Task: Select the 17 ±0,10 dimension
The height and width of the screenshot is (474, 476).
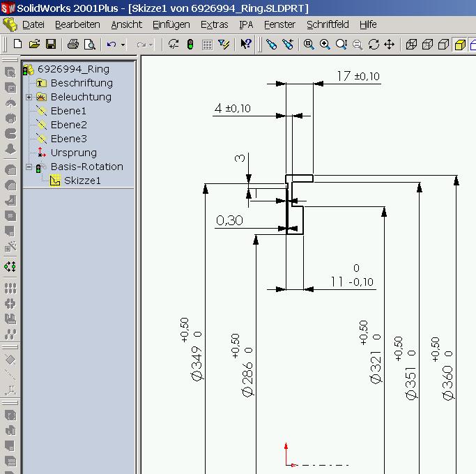Action: [x=358, y=76]
